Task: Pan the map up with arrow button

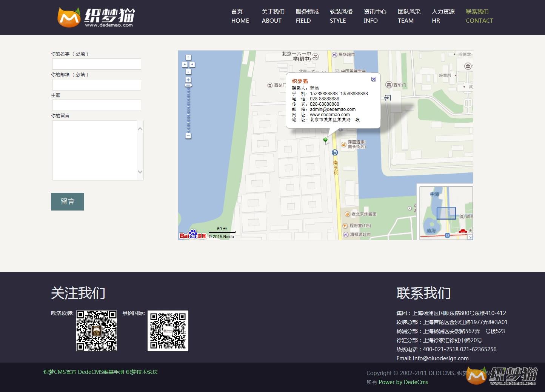Action: click(188, 57)
